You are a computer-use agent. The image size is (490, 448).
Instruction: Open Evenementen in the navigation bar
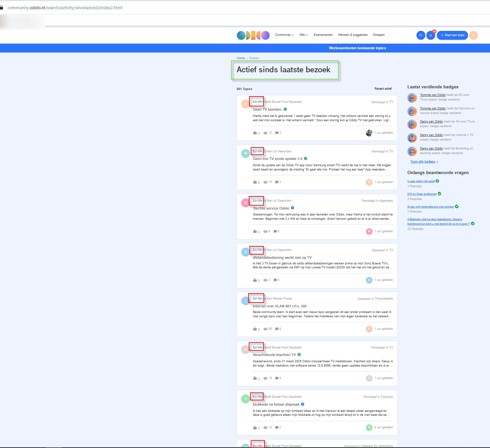(x=323, y=35)
